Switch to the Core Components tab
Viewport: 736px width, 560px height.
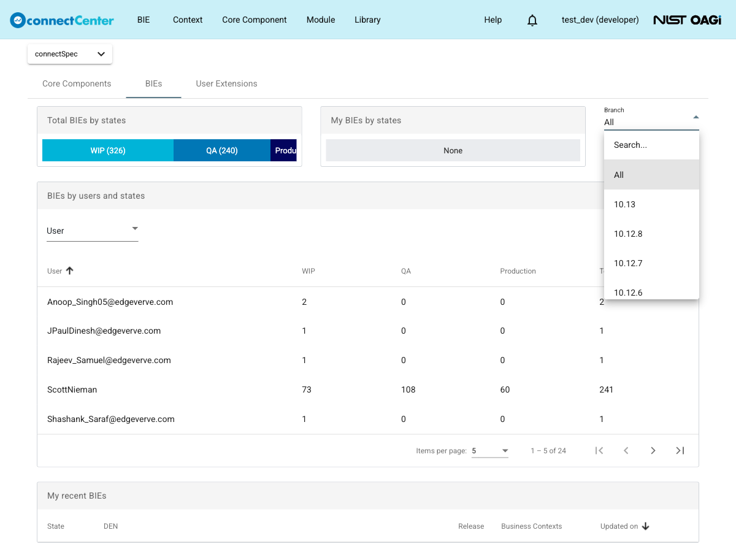[x=77, y=83]
